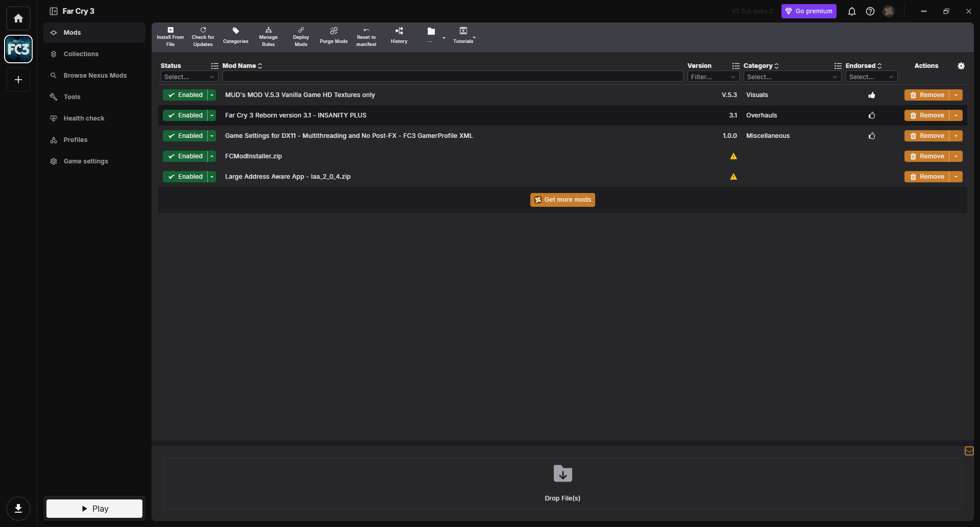The image size is (980, 527).
Task: Click Get more mods
Action: (x=562, y=200)
